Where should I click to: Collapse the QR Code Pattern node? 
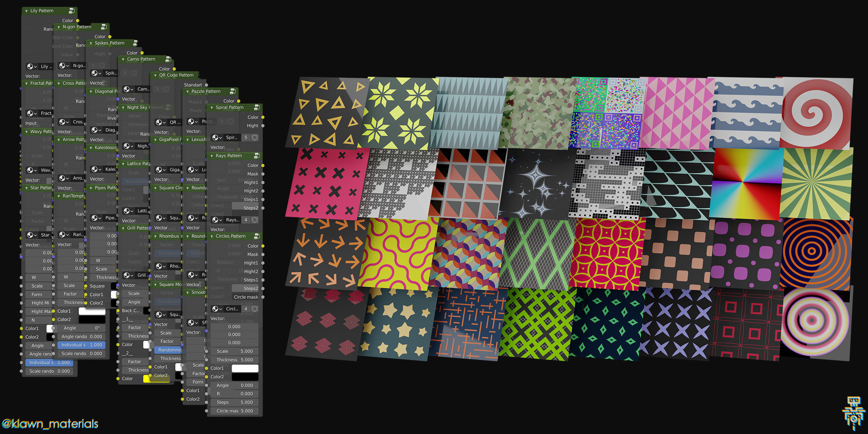click(155, 75)
